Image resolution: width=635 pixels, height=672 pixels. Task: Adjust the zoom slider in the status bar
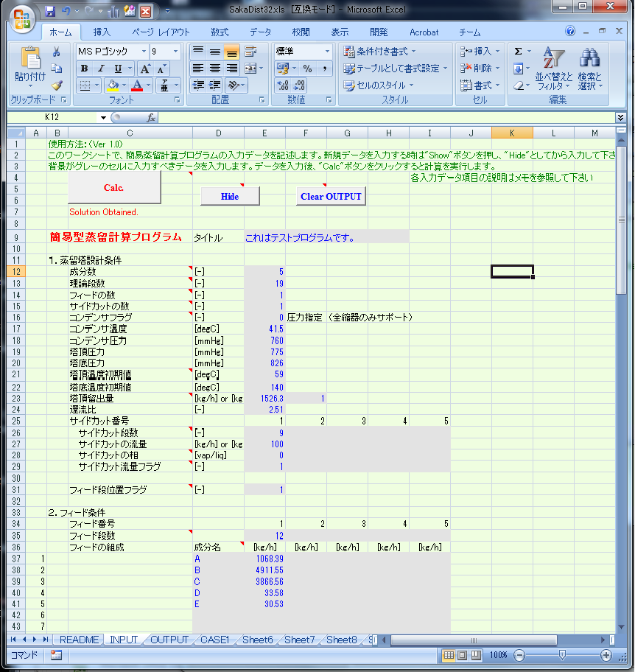(x=563, y=655)
